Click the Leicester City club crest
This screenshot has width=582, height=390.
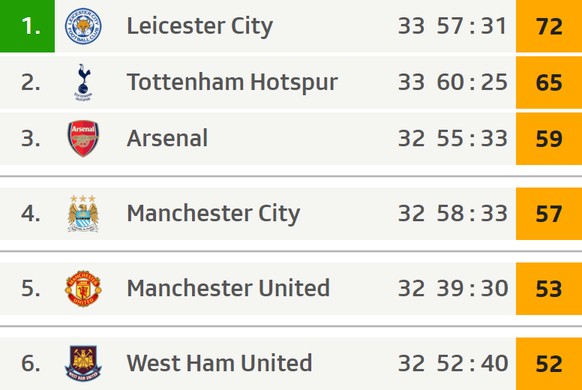(x=83, y=26)
